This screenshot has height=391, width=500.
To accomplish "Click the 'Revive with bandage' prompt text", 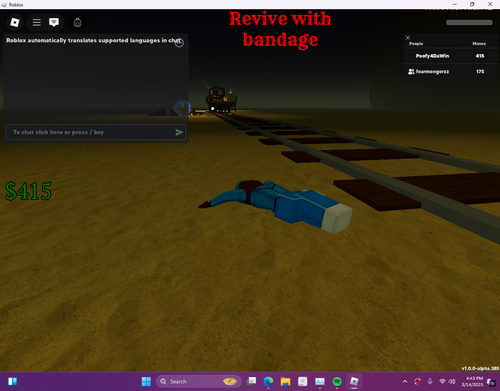I will click(280, 29).
